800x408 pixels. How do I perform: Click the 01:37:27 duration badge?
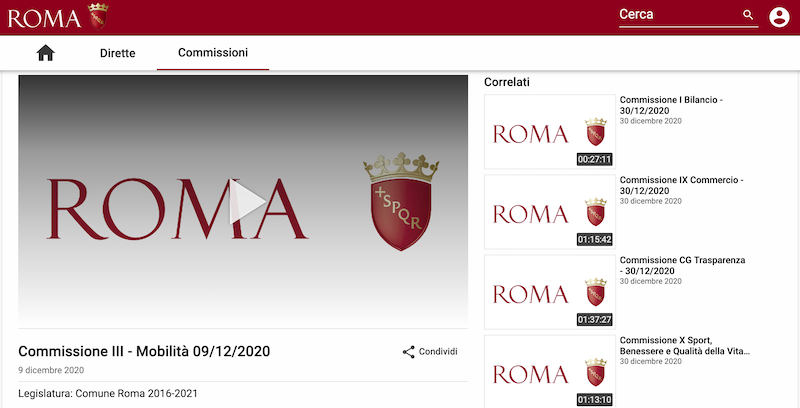point(594,320)
